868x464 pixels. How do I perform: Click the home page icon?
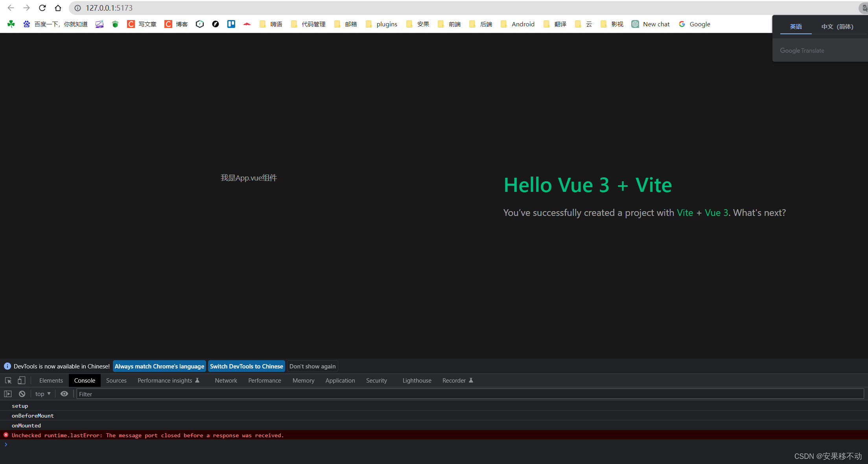point(58,8)
